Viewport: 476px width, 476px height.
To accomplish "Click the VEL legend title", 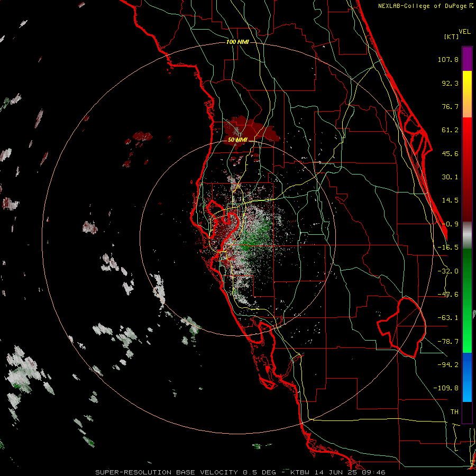I will click(464, 32).
